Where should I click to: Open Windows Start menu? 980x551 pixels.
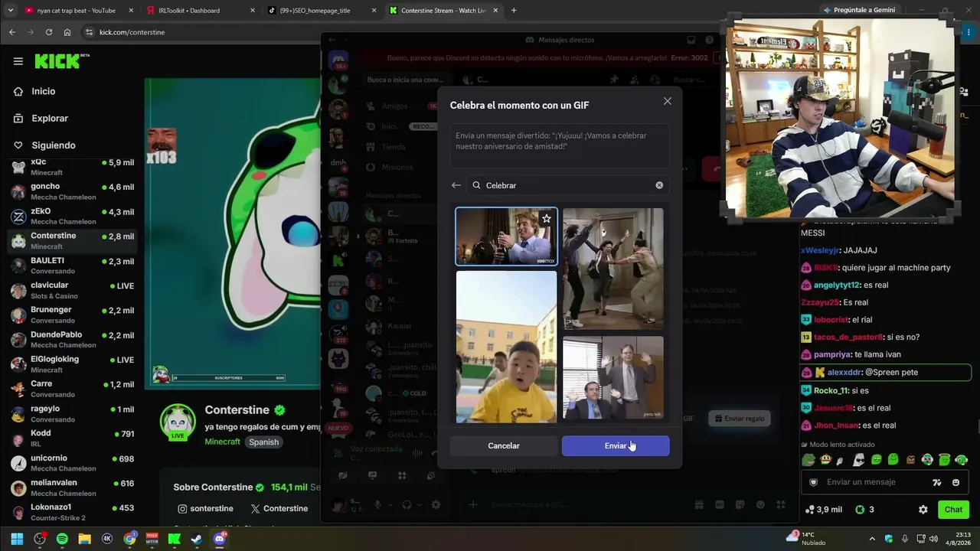[17, 539]
